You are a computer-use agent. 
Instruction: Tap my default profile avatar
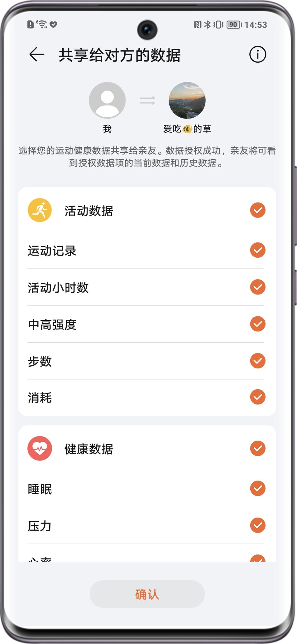click(x=107, y=100)
